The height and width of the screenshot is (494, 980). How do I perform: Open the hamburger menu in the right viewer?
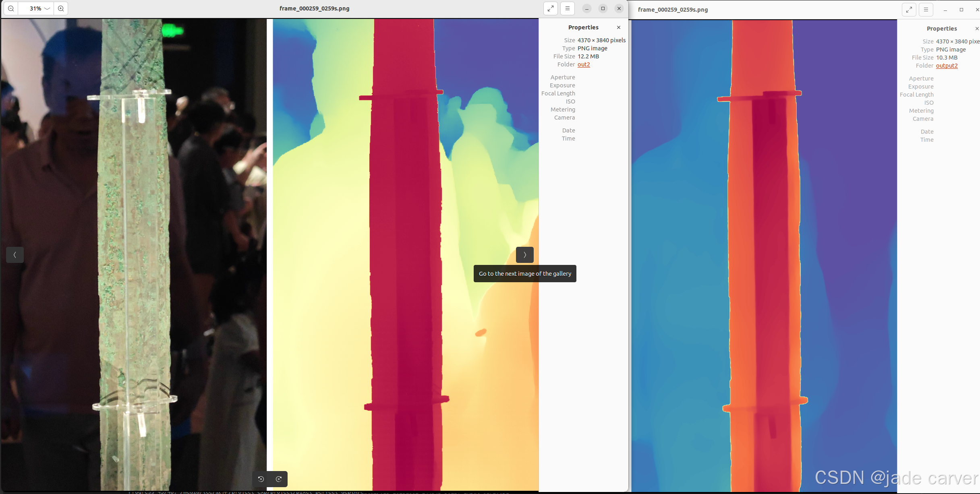926,10
